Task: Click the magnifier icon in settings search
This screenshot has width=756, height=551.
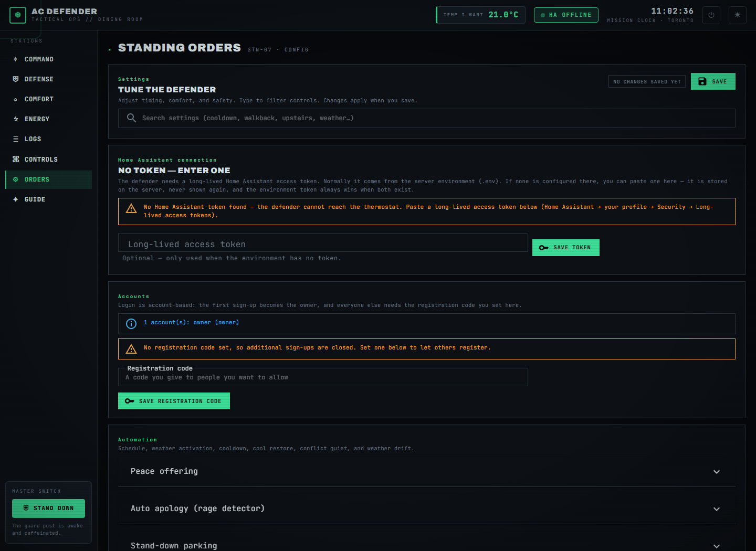Action: pyautogui.click(x=132, y=118)
